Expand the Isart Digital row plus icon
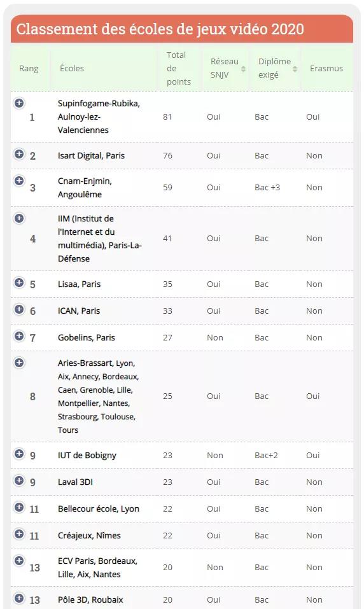This screenshot has width=364, height=609. click(x=19, y=154)
